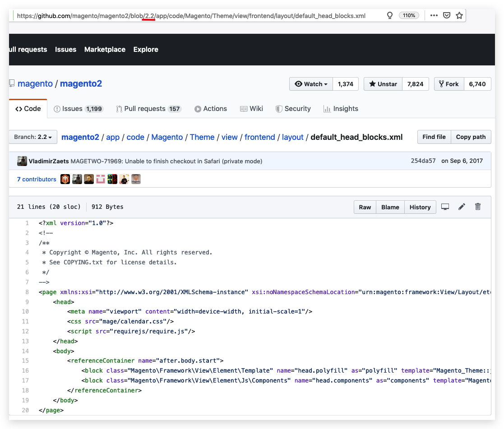
Task: Switch to the Wiki tab
Action: [x=251, y=109]
